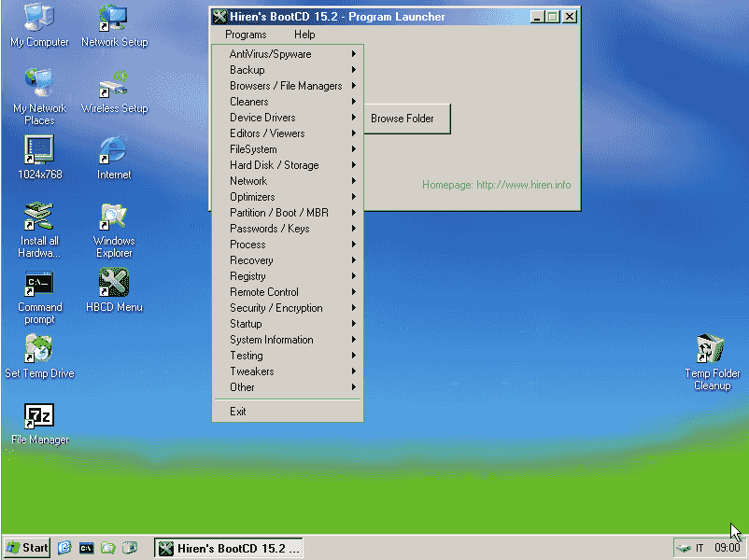Screen dimensions: 749x560
Task: Open the Internet browser shortcut
Action: (114, 158)
